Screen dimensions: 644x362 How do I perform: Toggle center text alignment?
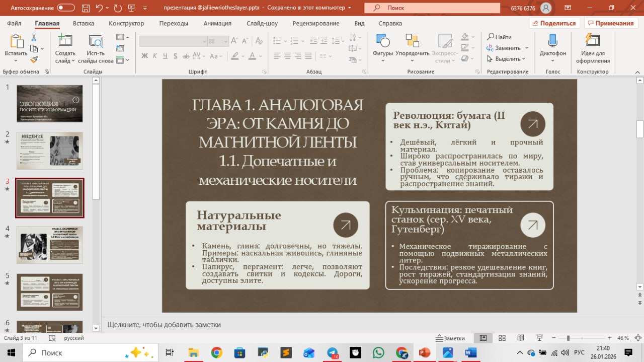pos(288,55)
